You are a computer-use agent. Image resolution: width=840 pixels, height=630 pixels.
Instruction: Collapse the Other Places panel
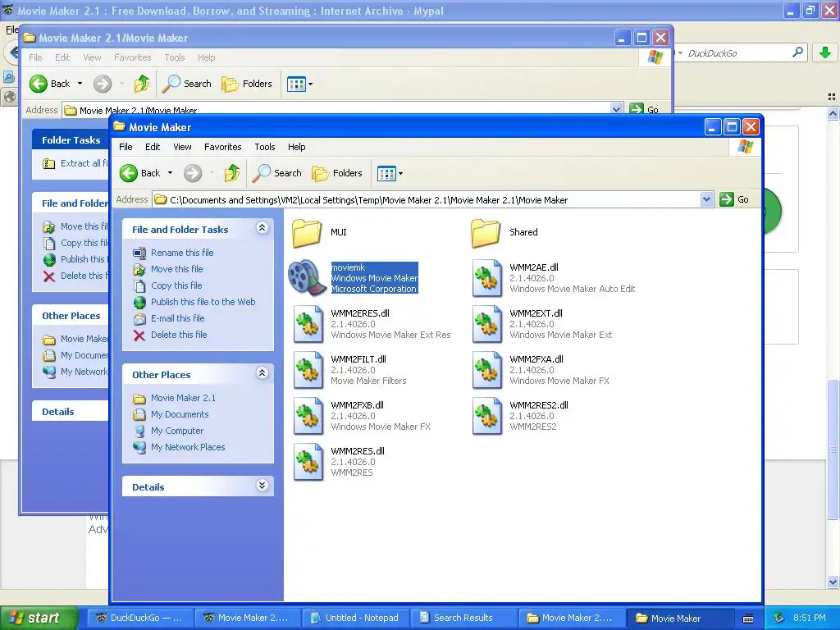[x=262, y=373]
